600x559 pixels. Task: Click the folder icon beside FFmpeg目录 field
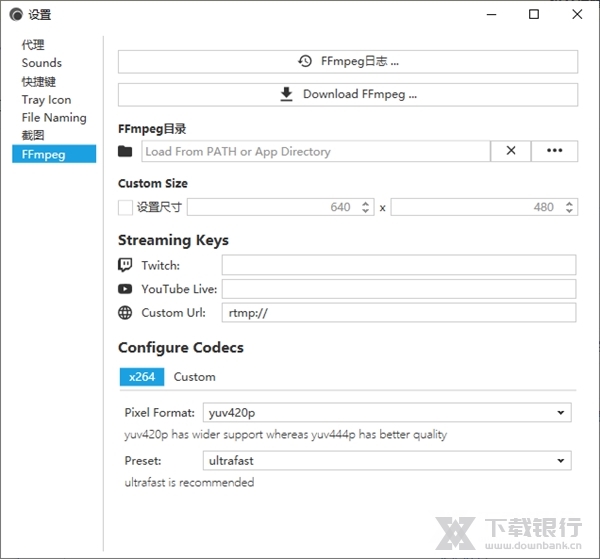click(125, 152)
